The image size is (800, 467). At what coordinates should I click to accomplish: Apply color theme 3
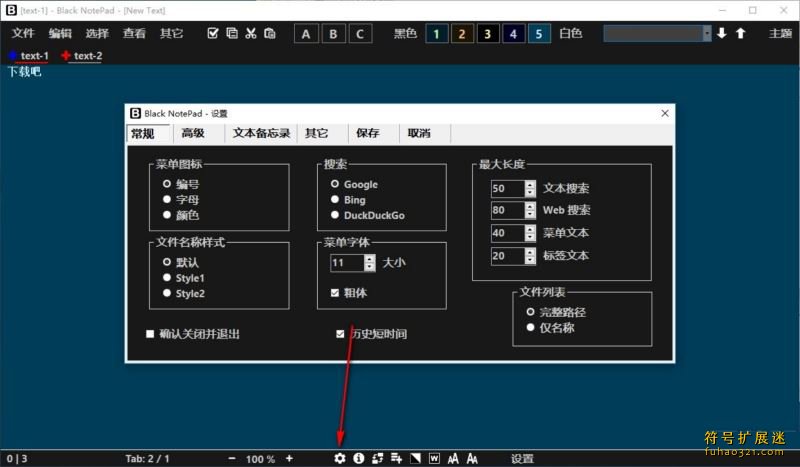click(x=488, y=34)
